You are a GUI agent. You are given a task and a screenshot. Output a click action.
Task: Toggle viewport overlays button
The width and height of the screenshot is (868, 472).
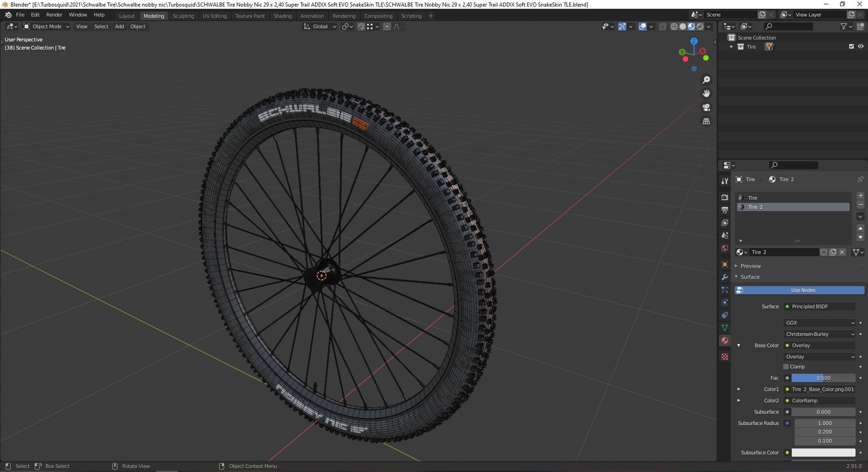(642, 27)
